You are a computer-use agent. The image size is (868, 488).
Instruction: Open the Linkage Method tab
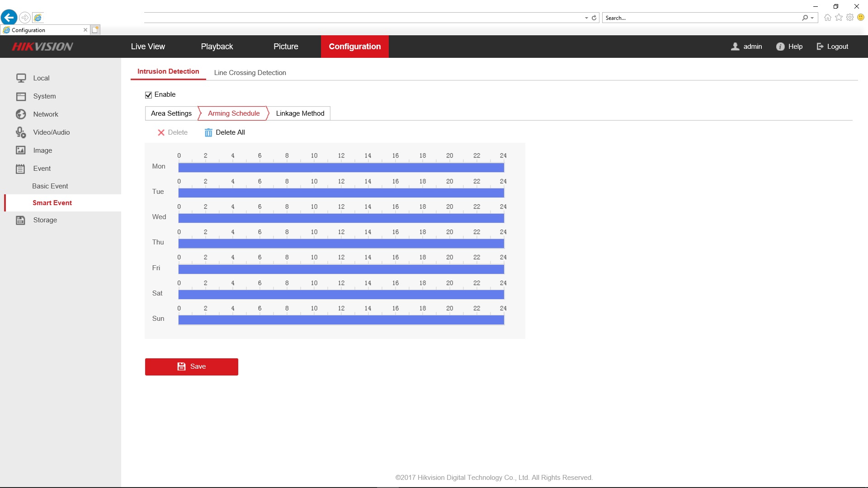click(x=300, y=113)
